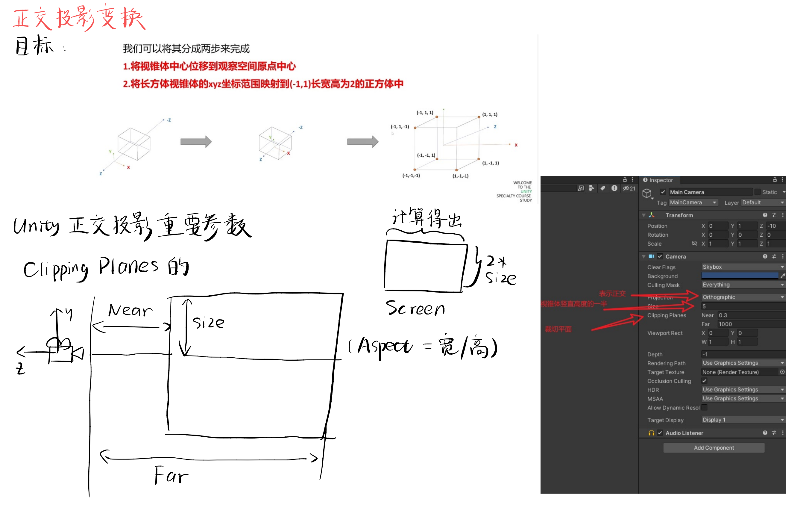The width and height of the screenshot is (812, 508).
Task: Click the Audio Listener header title
Action: click(684, 433)
